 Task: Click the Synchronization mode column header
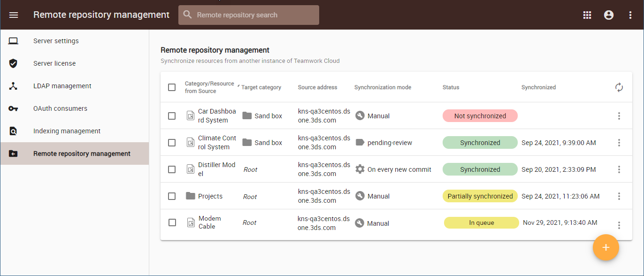point(383,87)
